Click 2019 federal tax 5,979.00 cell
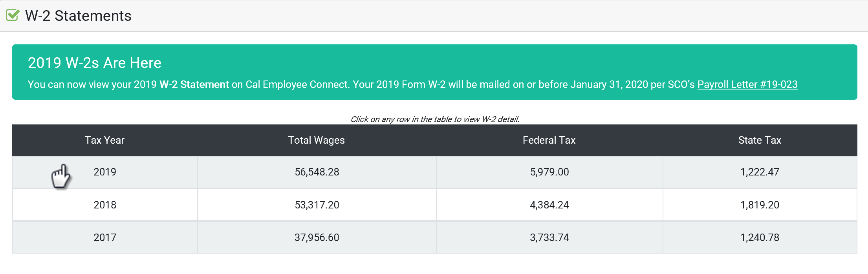 [x=549, y=172]
